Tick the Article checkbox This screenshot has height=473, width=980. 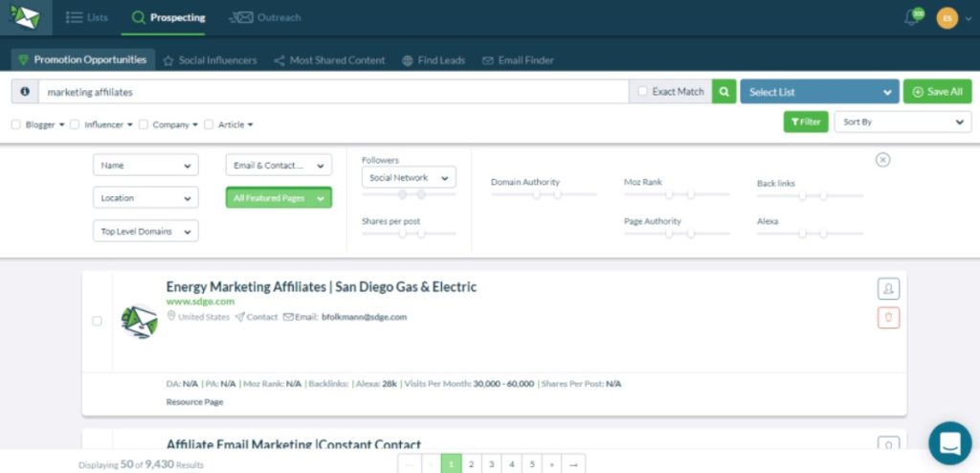coord(209,124)
